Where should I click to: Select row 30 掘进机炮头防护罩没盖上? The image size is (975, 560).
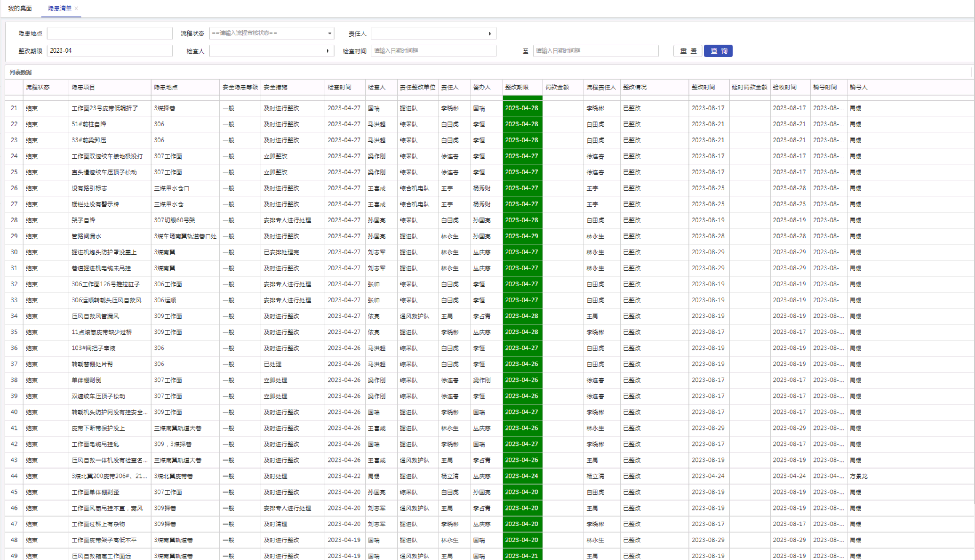click(x=104, y=252)
